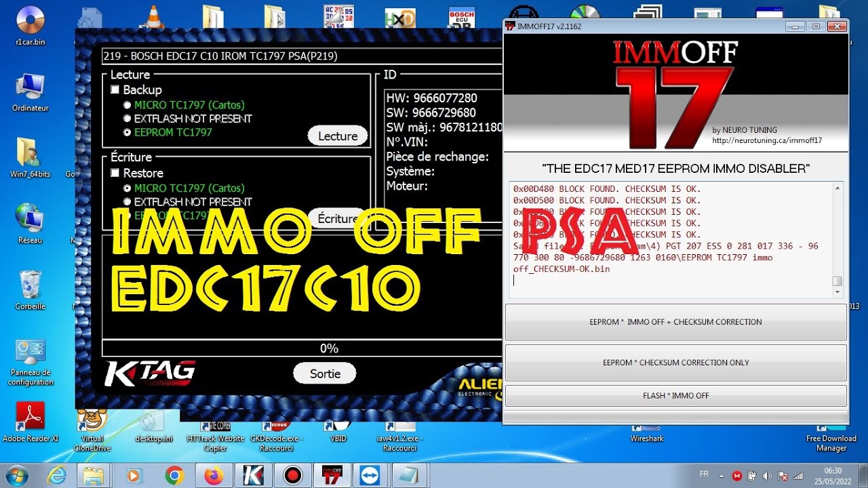Open Free Download Manager shortcut

(831, 438)
